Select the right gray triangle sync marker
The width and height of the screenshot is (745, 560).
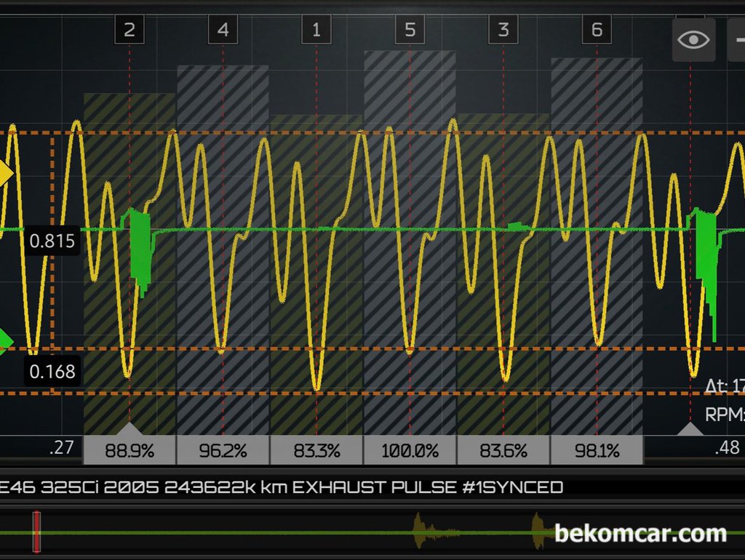pyautogui.click(x=690, y=429)
